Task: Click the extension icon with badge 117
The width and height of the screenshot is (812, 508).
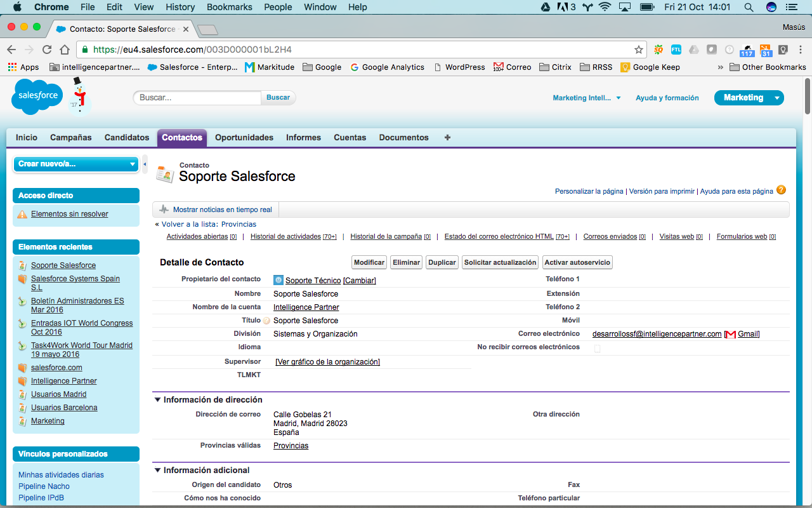Action: tap(747, 51)
